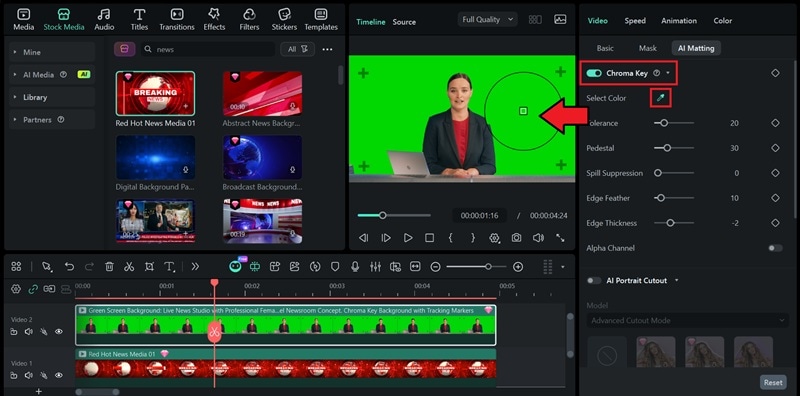This screenshot has height=396, width=800.
Task: Open the Filters tab
Action: point(249,20)
